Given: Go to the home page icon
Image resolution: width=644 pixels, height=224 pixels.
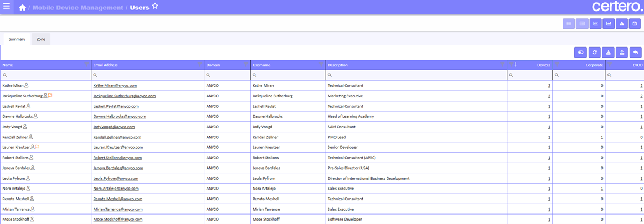Looking at the screenshot, I should [23, 7].
